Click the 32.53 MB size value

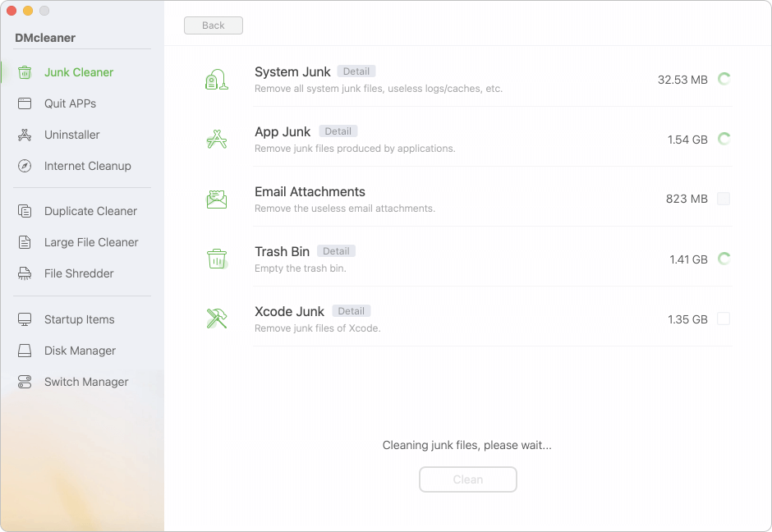click(x=682, y=80)
